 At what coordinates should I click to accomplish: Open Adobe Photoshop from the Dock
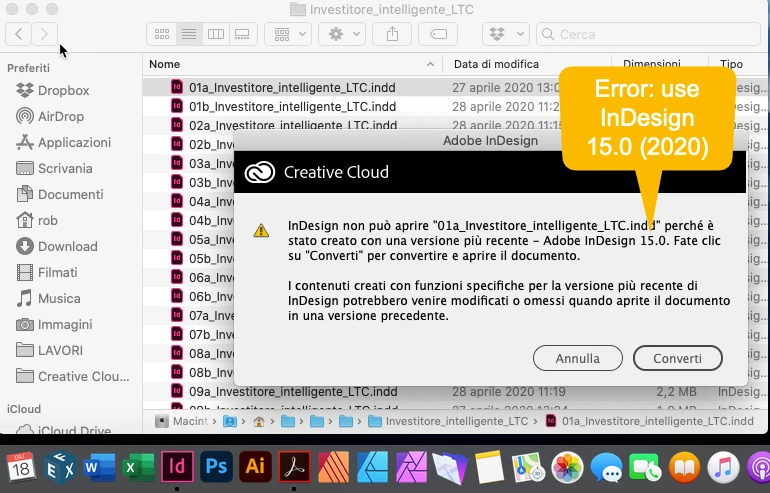tap(216, 466)
